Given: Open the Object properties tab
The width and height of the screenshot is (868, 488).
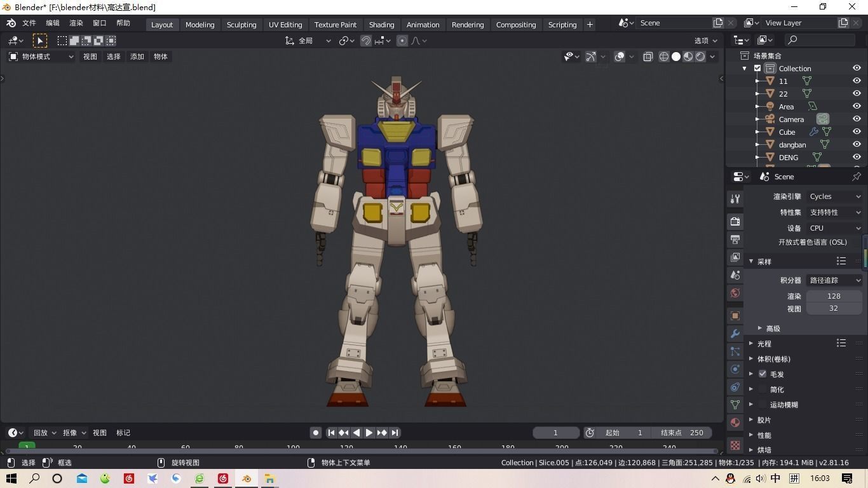Looking at the screenshot, I should click(735, 316).
